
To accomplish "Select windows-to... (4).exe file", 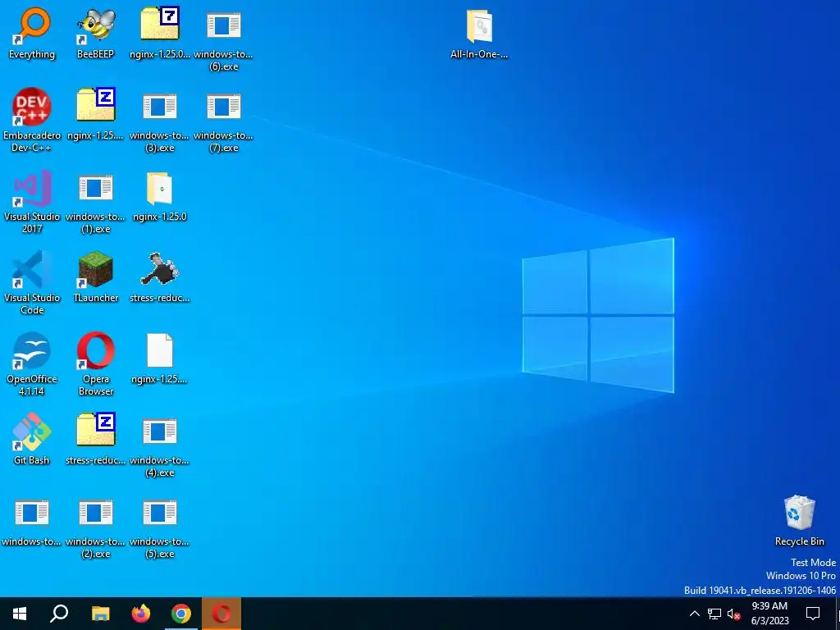I will click(160, 445).
